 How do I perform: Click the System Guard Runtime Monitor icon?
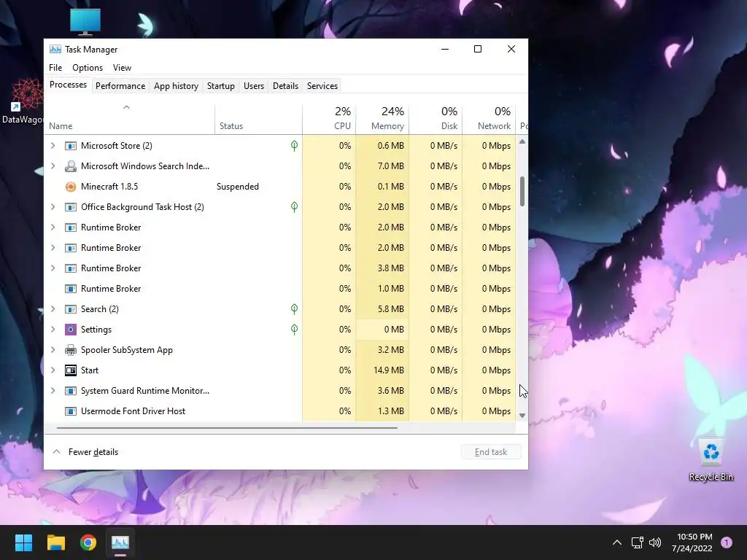[x=71, y=391]
